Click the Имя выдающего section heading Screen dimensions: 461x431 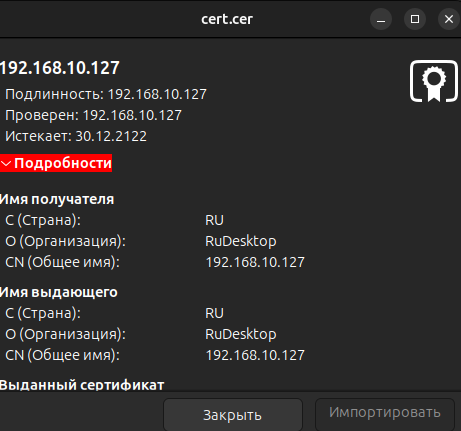(59, 292)
